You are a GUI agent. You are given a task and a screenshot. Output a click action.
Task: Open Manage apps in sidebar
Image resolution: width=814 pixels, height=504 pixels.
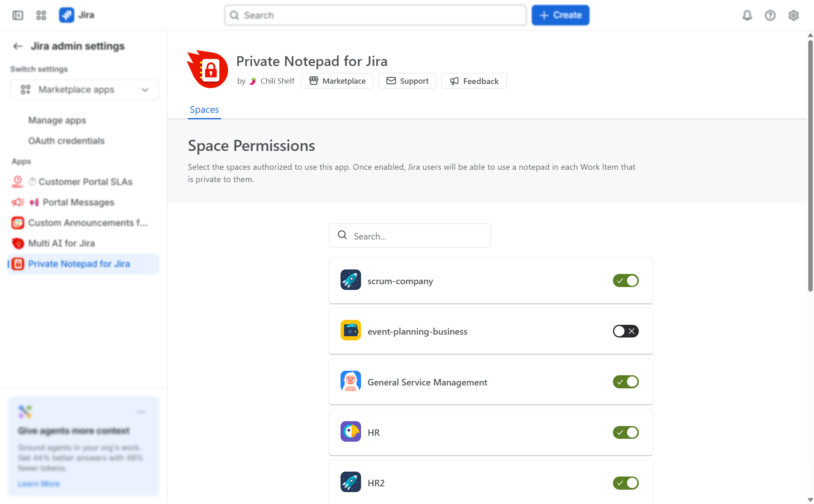click(x=57, y=120)
